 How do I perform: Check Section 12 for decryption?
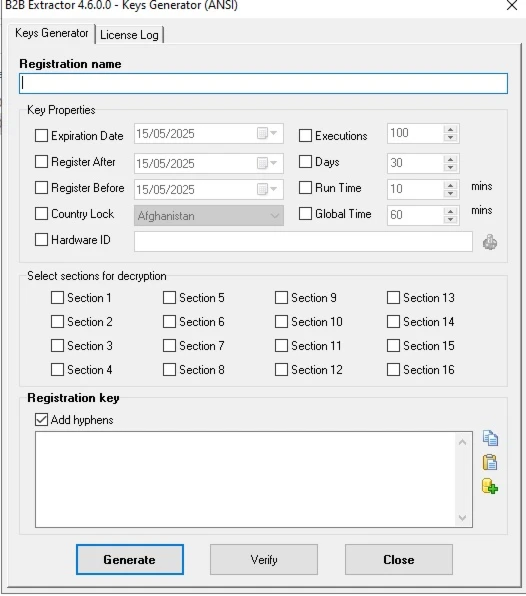click(x=281, y=369)
